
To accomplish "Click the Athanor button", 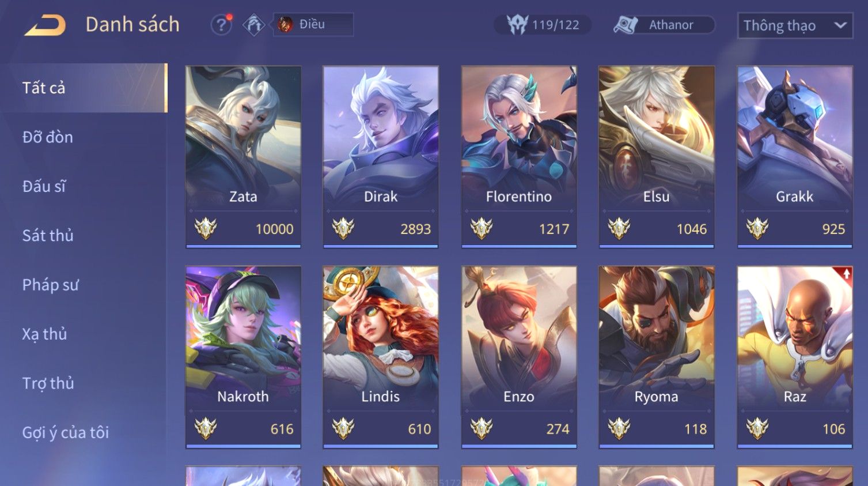I will tap(664, 25).
